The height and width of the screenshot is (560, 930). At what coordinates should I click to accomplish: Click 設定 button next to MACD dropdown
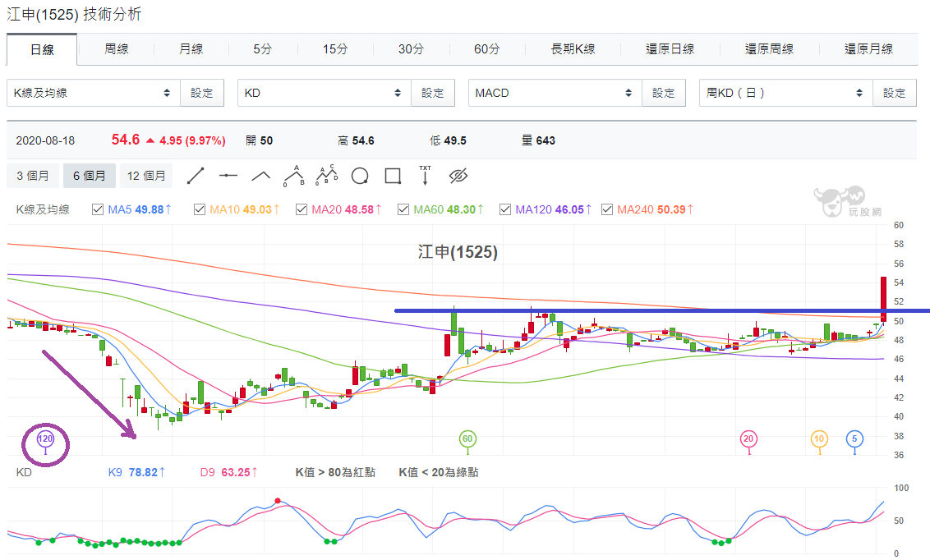tap(664, 93)
